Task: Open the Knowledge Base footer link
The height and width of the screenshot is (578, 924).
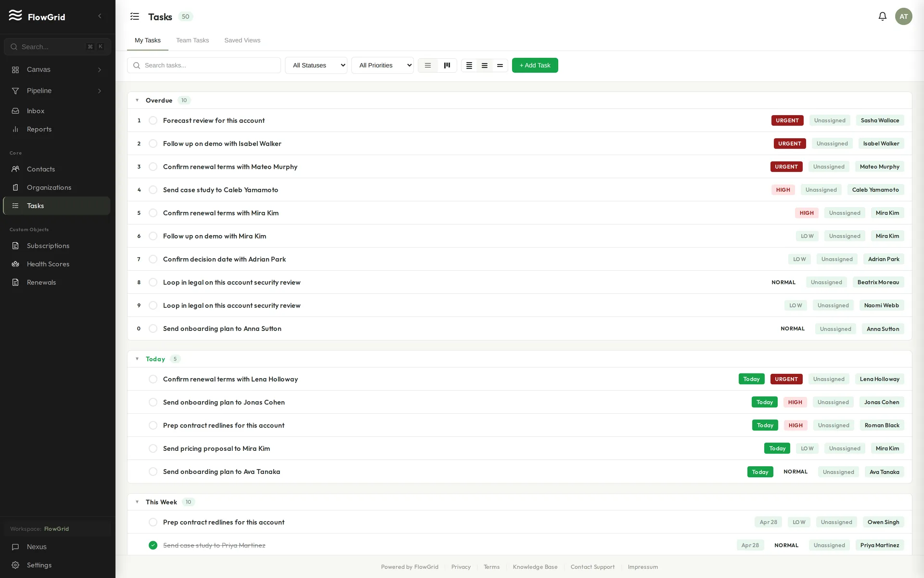Action: [x=535, y=567]
